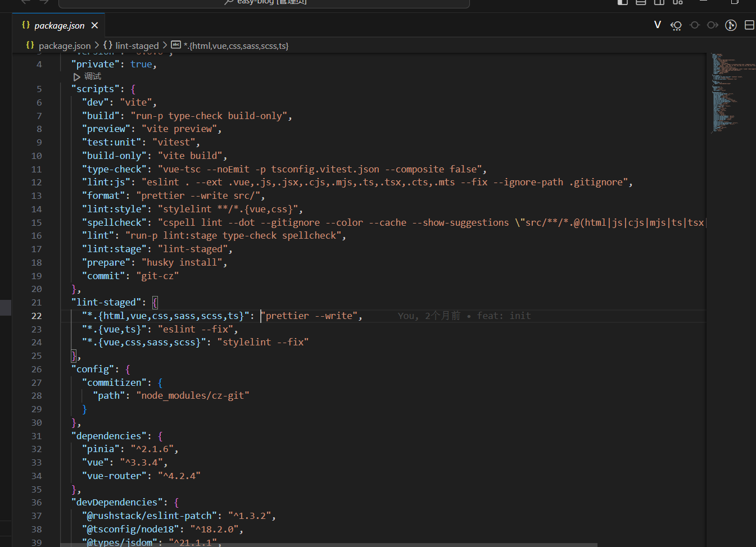Click the 'You, 2个月前 • feat: init' blame annotation
Viewport: 756px width, 547px height.
464,316
